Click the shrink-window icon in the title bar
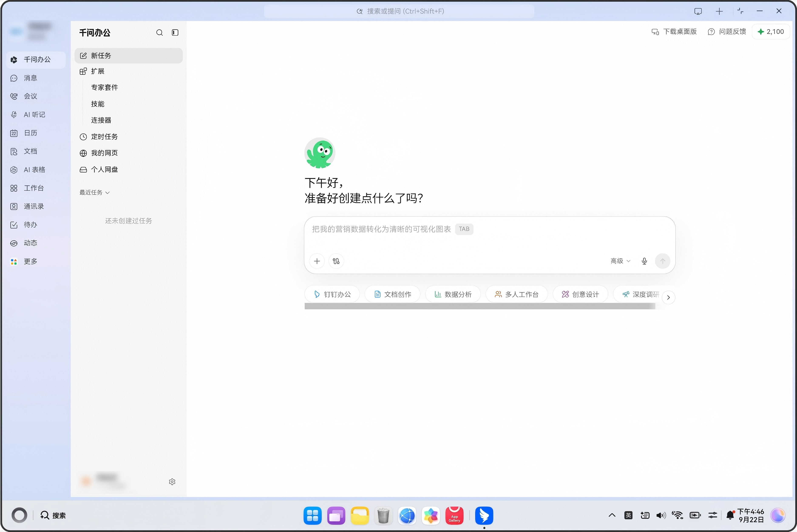Viewport: 797px width, 532px height. (740, 11)
